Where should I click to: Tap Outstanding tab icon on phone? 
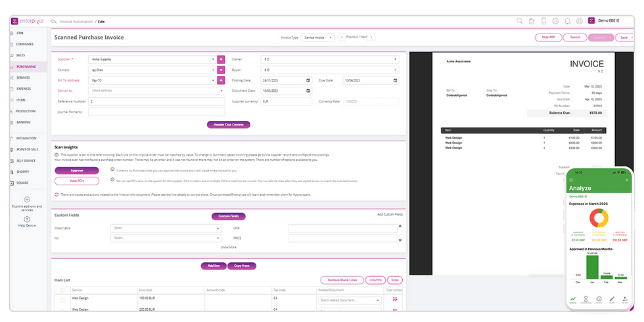586,300
